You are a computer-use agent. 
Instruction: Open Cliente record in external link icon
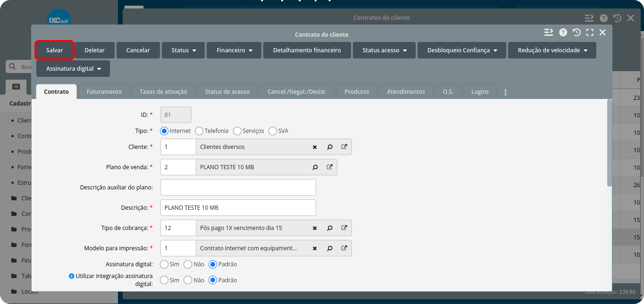click(x=344, y=147)
